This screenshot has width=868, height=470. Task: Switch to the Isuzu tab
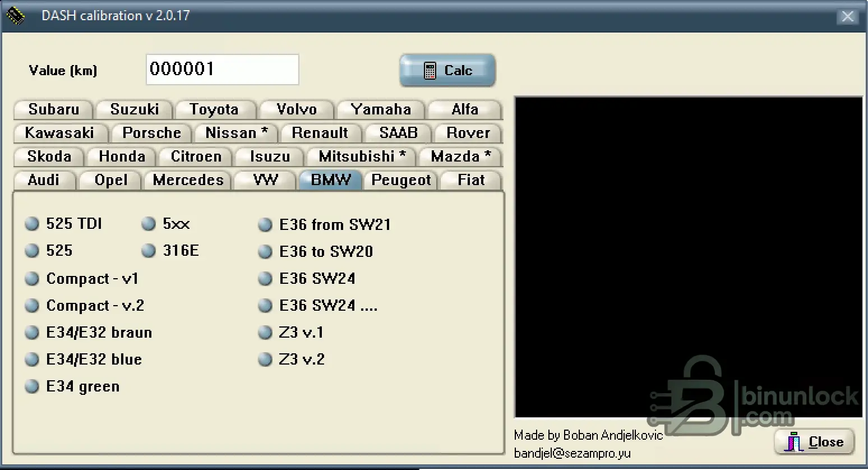coord(270,156)
